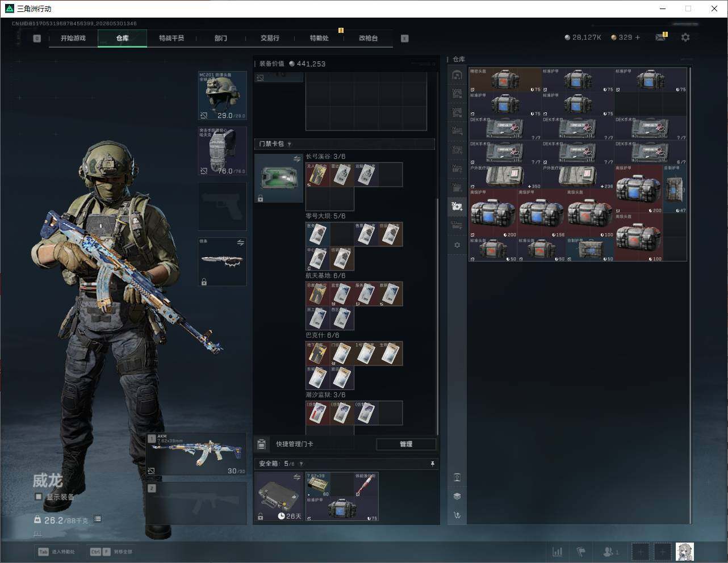Click the 管理 button

(406, 444)
